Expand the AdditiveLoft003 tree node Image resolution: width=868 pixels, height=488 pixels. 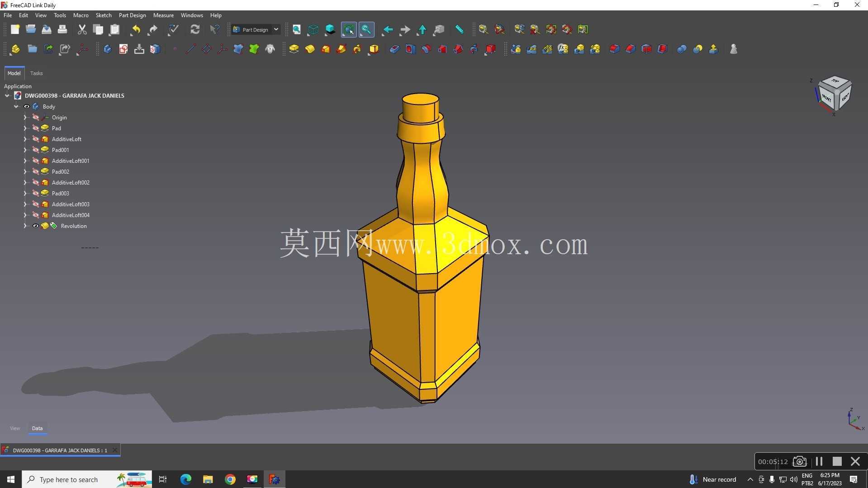point(25,204)
